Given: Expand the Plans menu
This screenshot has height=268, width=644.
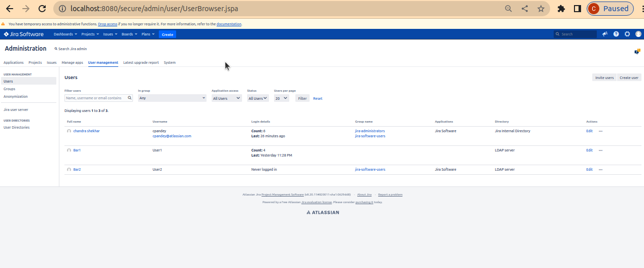Looking at the screenshot, I should click(148, 34).
